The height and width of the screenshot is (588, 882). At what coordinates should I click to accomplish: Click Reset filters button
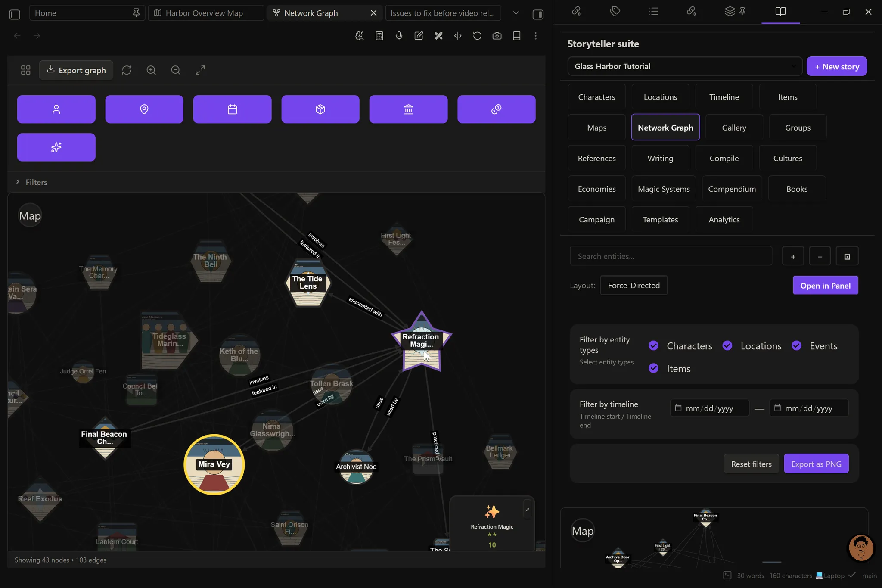(751, 464)
